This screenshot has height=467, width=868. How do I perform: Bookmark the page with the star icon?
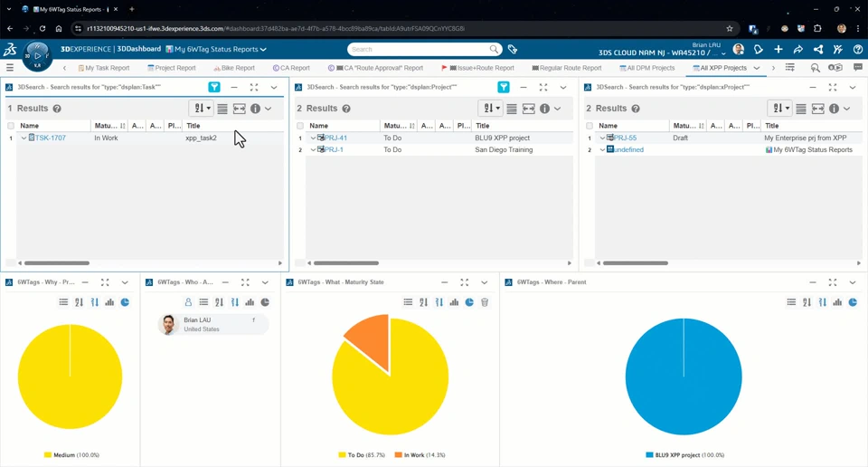(730, 28)
